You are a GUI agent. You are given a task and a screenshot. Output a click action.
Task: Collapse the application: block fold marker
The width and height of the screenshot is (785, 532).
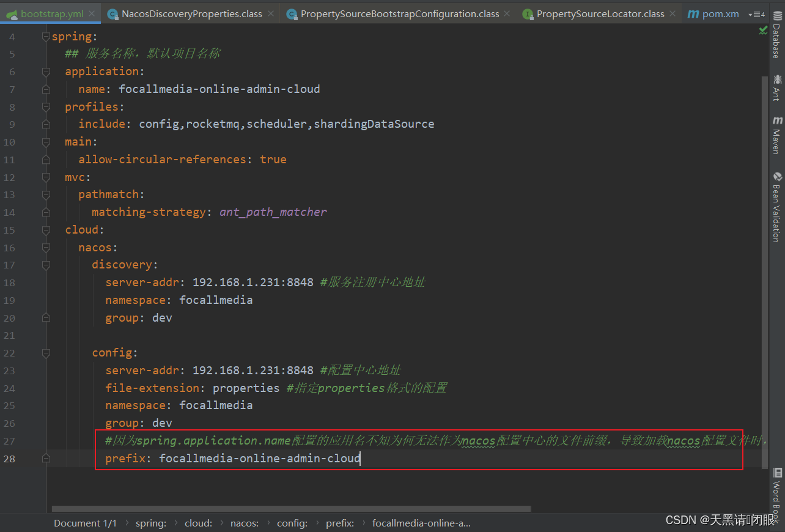46,72
